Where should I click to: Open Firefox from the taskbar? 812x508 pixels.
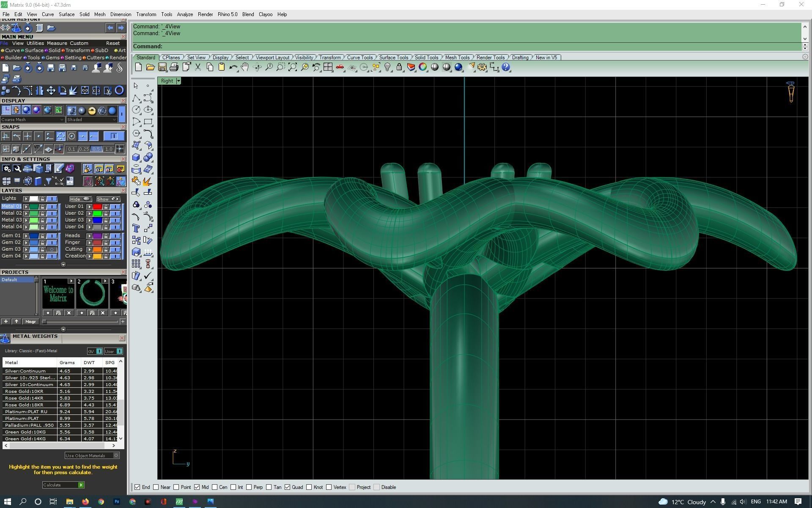[85, 502]
